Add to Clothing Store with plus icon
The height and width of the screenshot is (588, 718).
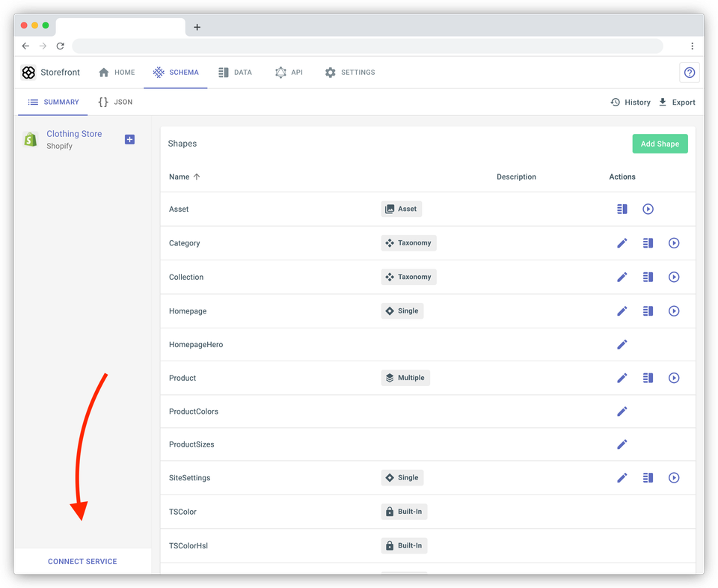coord(129,139)
